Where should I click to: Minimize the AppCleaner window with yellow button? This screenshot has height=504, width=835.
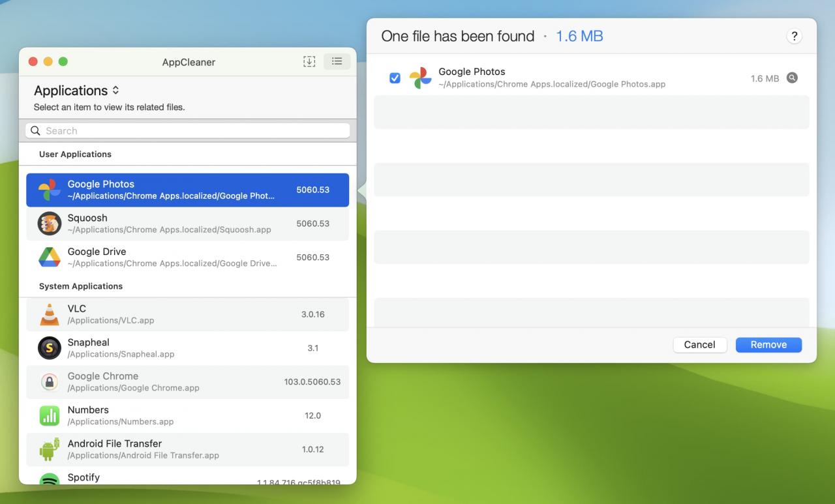[x=48, y=61]
